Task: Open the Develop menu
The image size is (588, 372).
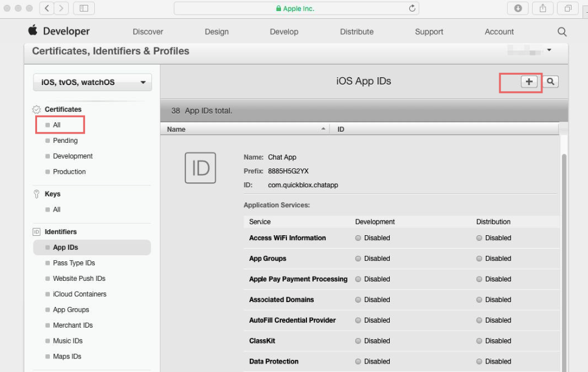Action: pos(284,32)
